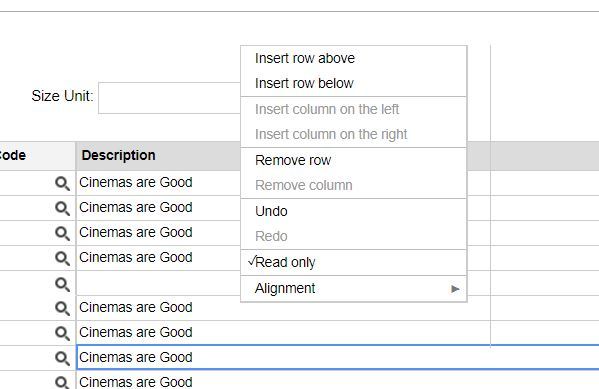Screen dimensions: 599x389
Task: Click magnifier icon in first Cinemas row
Action: 62,183
